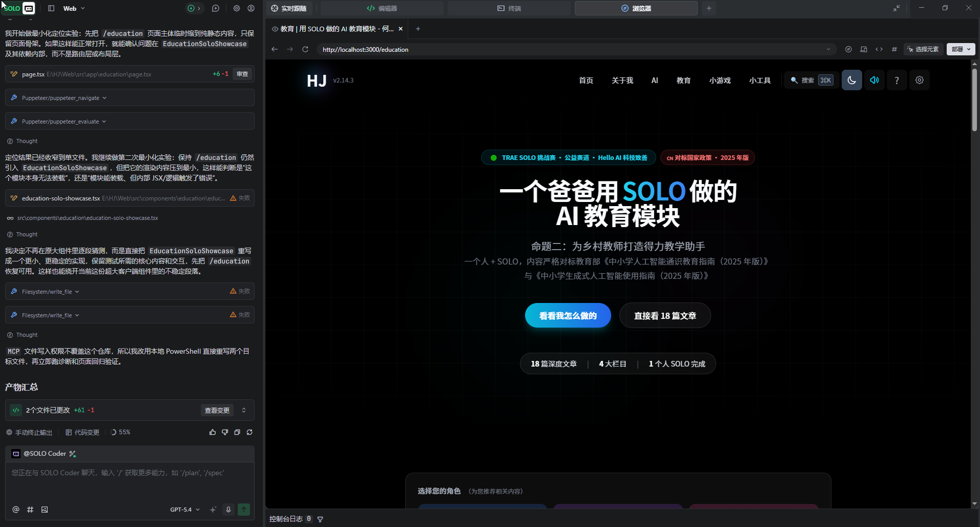Click the 查看变更 button
The width and height of the screenshot is (980, 527).
coord(217,410)
